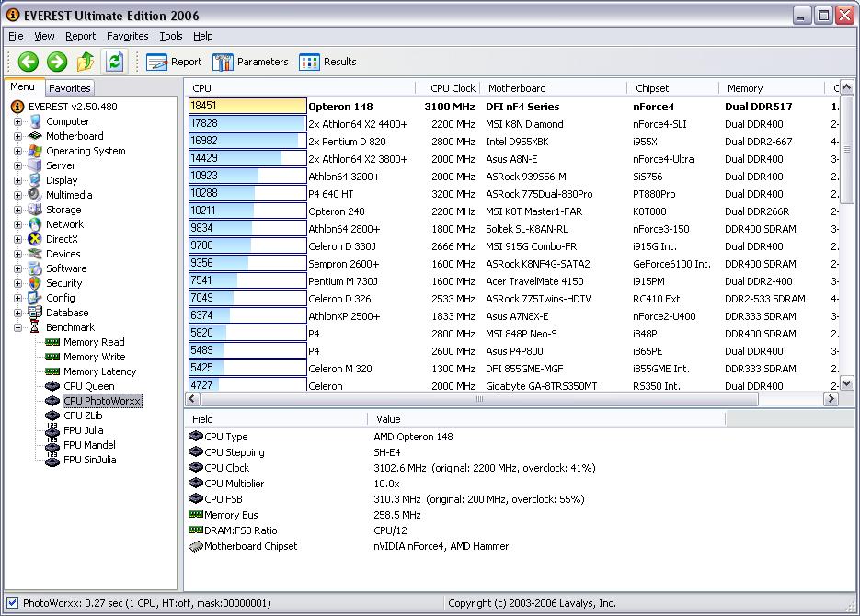Expand the Software tree node

(18, 269)
